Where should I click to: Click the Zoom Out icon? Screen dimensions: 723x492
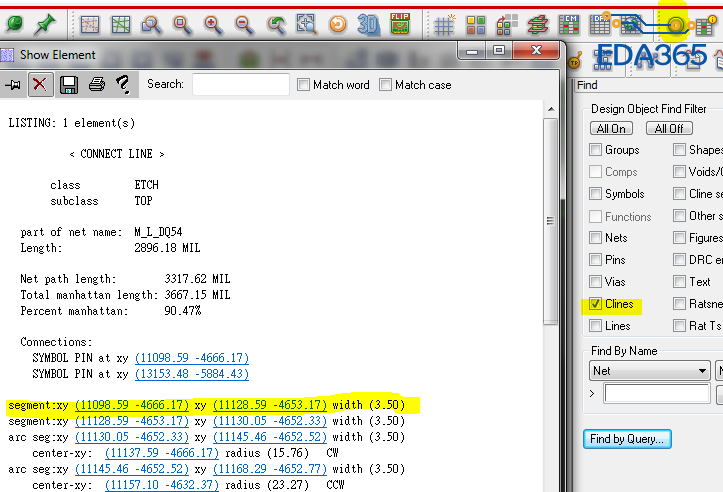point(244,24)
